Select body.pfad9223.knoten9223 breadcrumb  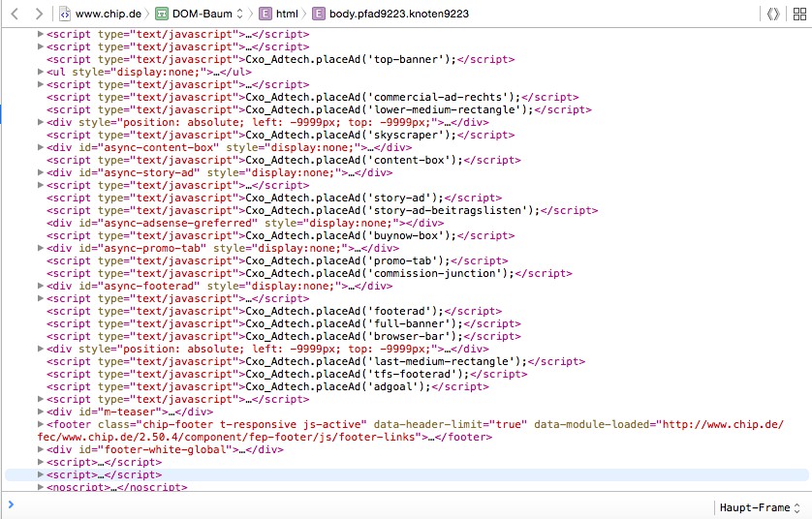pos(397,14)
